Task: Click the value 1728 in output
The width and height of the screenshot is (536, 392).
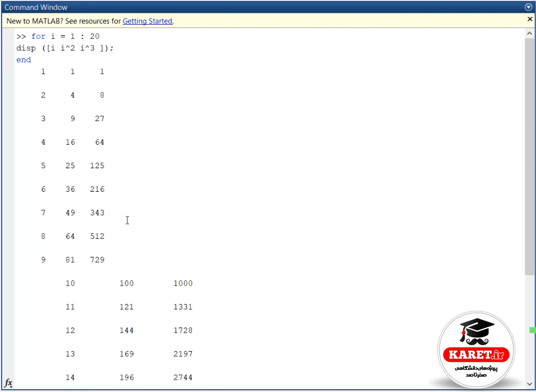Action: click(183, 330)
